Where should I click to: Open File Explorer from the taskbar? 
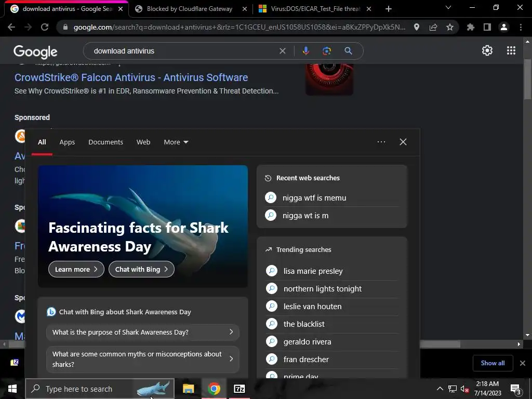pos(188,389)
